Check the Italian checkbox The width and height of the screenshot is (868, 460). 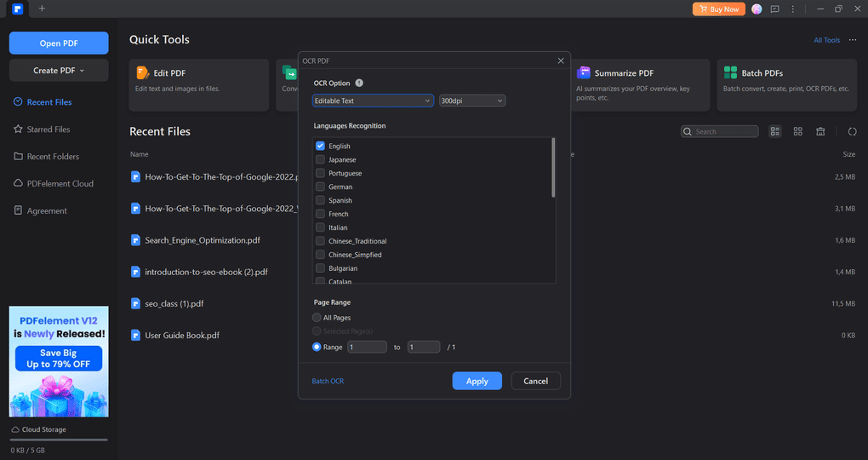point(320,227)
